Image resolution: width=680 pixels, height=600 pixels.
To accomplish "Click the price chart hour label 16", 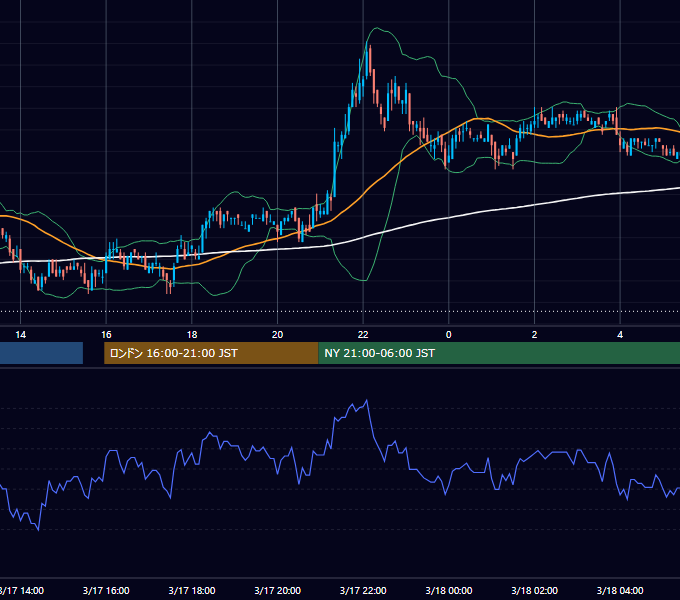I will pos(106,335).
